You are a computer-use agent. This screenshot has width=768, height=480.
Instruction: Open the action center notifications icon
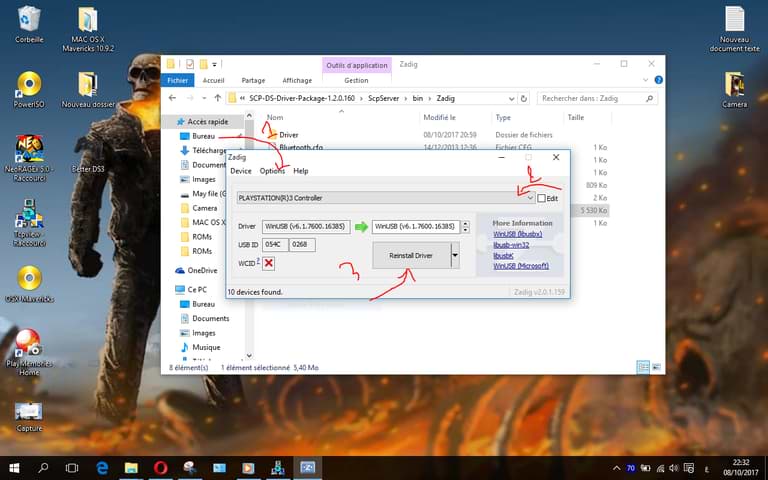tap(689, 468)
